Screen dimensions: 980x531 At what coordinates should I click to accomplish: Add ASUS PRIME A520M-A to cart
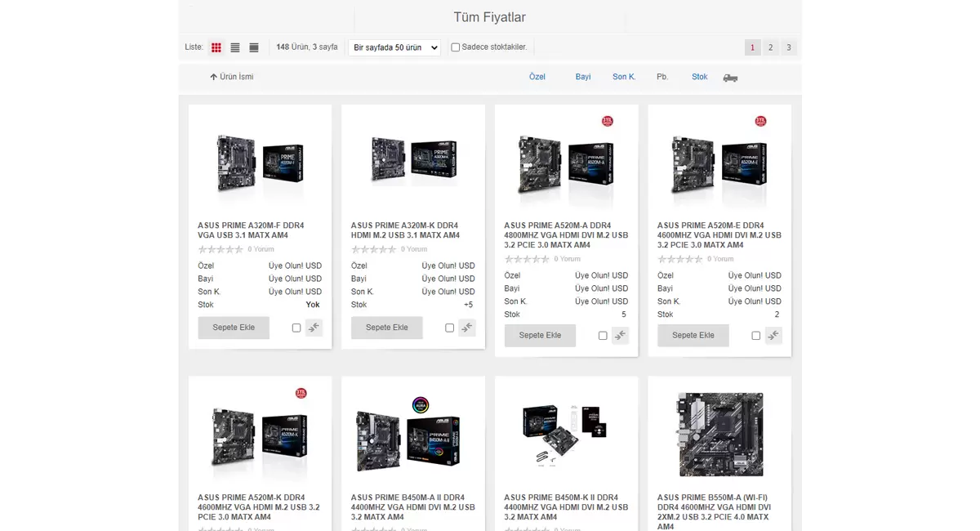pyautogui.click(x=540, y=336)
